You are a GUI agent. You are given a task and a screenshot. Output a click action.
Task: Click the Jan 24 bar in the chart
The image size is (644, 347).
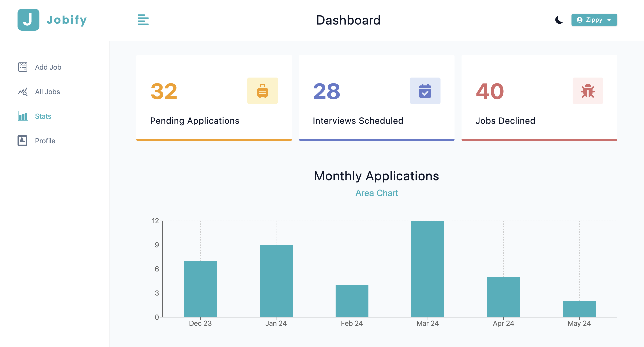point(276,281)
